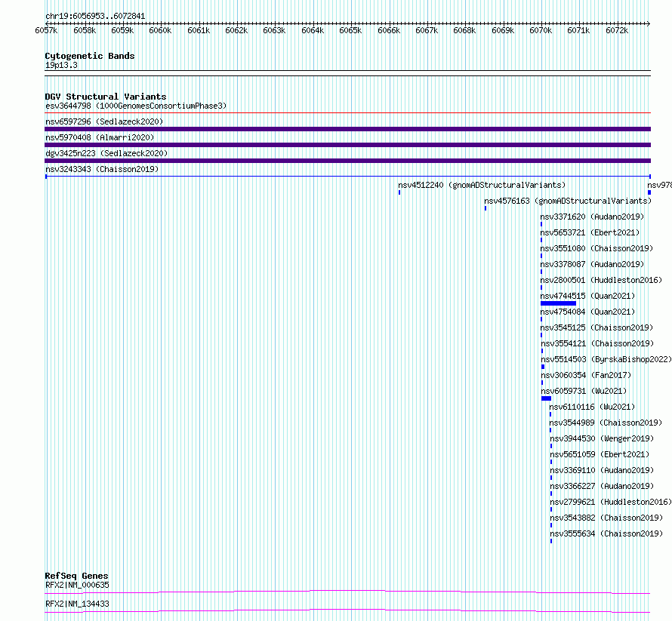Image resolution: width=672 pixels, height=621 pixels.
Task: Click the RFX2|NM_134433 gene label
Action: coord(77,604)
